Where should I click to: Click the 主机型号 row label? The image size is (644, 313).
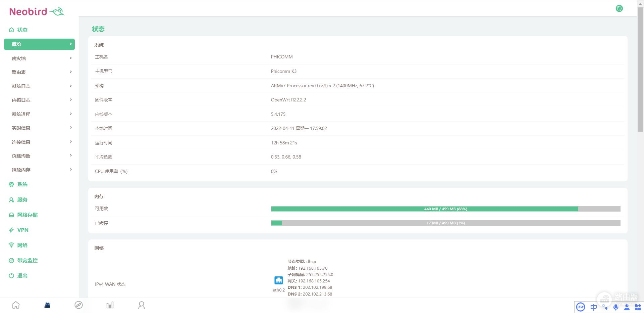[104, 71]
